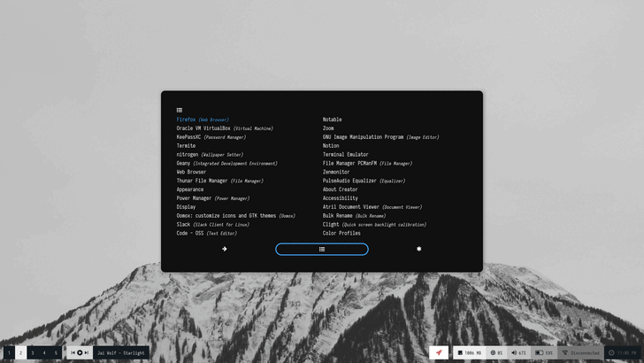
Task: Select the Web Browser entry
Action: pyautogui.click(x=191, y=172)
